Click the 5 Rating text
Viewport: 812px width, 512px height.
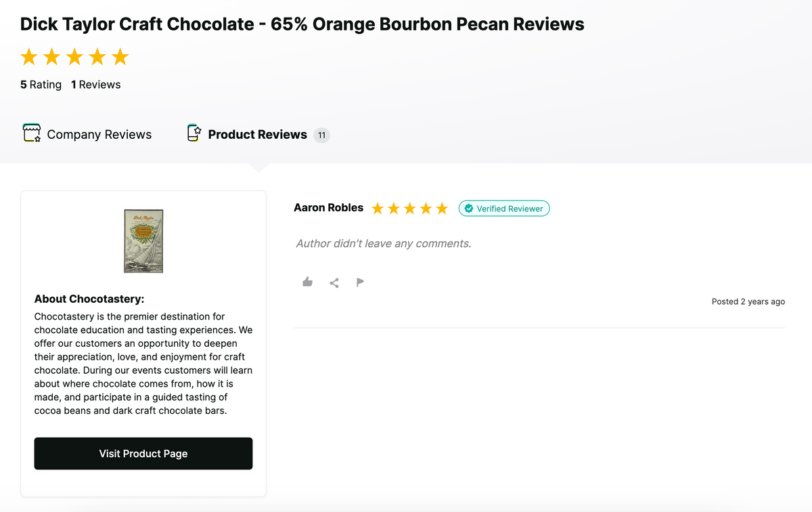pyautogui.click(x=41, y=85)
